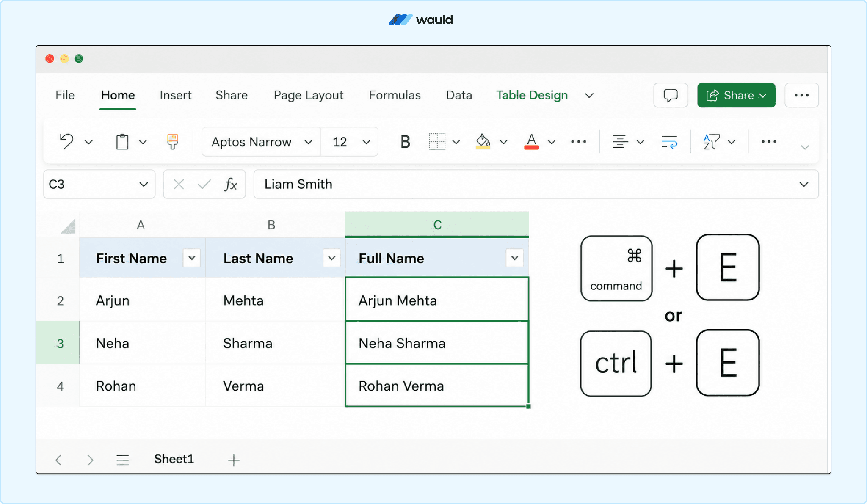Image resolution: width=867 pixels, height=504 pixels.
Task: Go to next sheet arrow
Action: (x=90, y=460)
